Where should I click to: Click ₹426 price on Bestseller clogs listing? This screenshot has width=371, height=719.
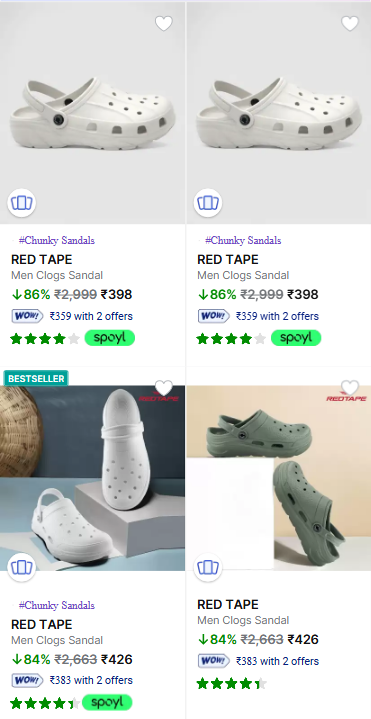click(116, 660)
